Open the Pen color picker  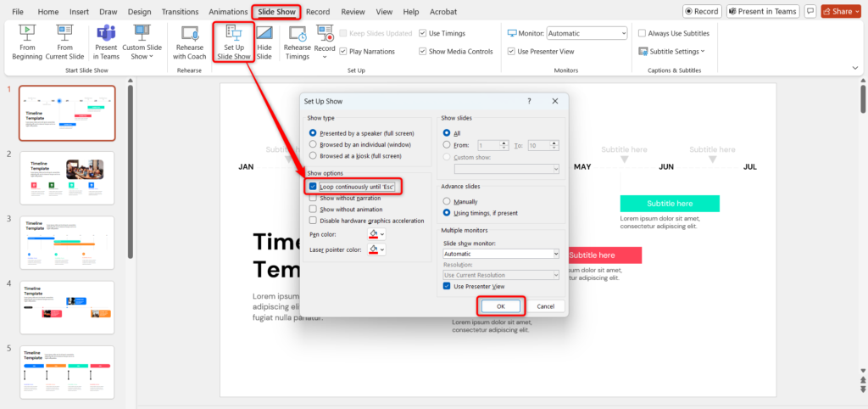click(376, 233)
